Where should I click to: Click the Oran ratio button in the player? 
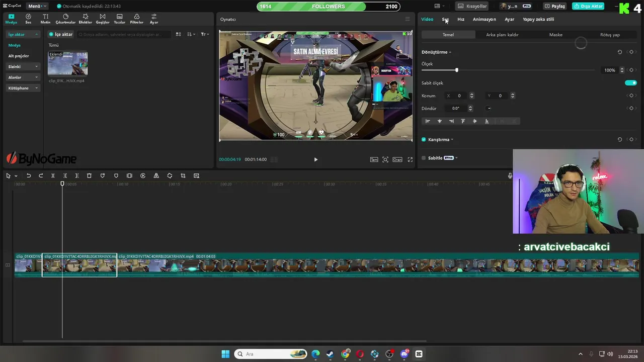point(397,159)
